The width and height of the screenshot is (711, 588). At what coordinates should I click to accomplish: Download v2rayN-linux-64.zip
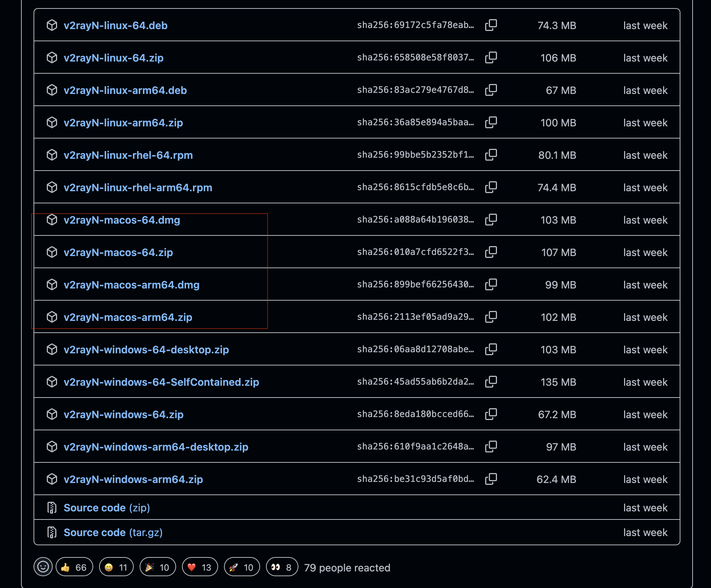[x=113, y=58]
